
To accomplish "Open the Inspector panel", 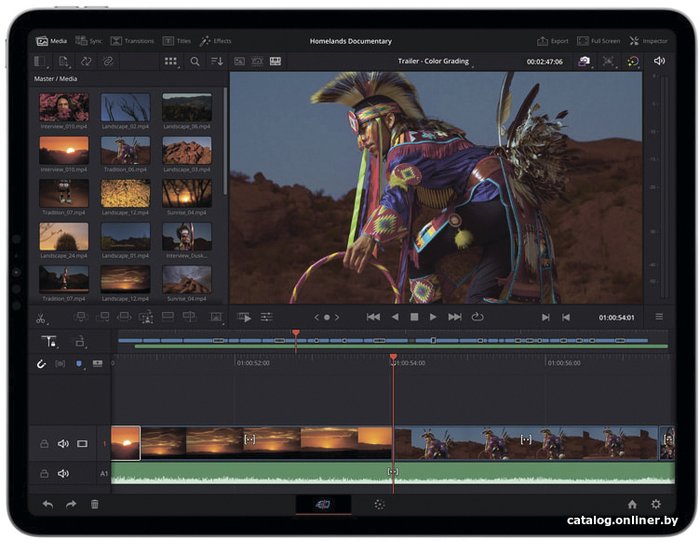I will [648, 41].
